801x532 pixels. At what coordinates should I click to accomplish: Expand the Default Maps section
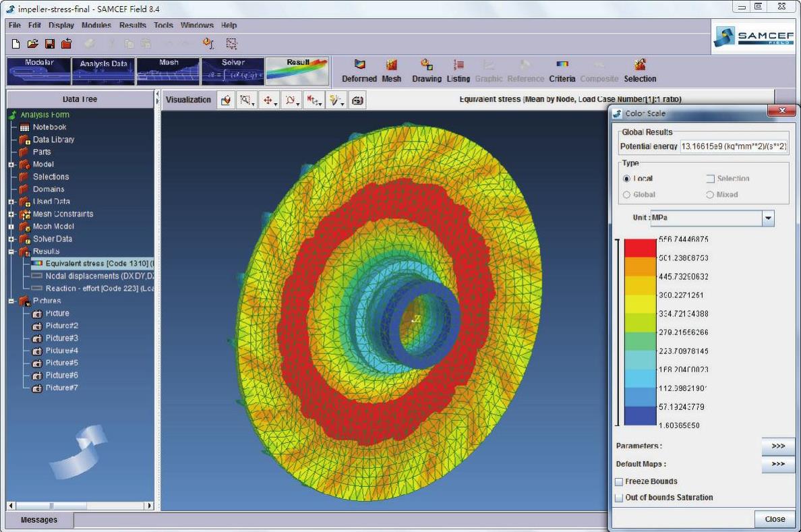(778, 464)
